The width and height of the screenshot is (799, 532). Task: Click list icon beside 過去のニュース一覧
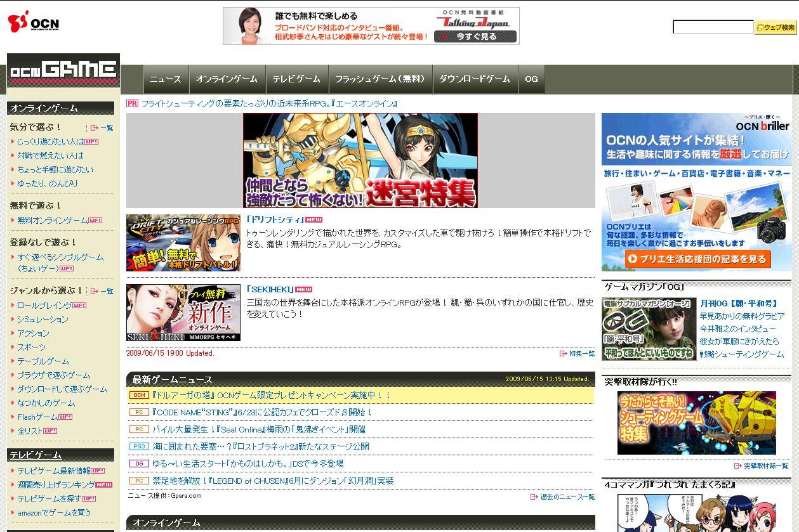(534, 496)
